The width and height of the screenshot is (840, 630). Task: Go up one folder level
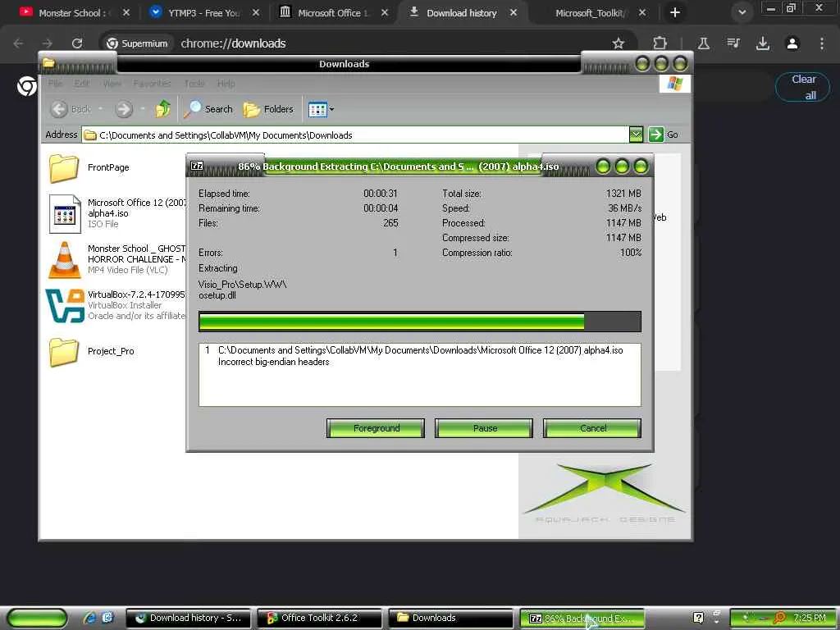point(163,109)
